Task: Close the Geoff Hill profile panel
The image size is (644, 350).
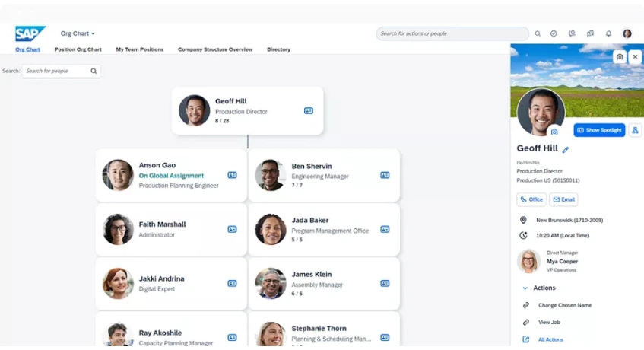Action: pyautogui.click(x=636, y=57)
